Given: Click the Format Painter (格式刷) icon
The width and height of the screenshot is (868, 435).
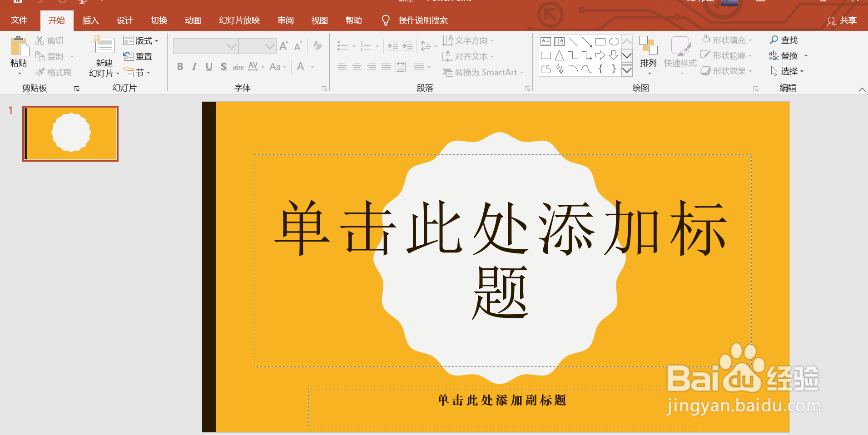Looking at the screenshot, I should pos(40,72).
